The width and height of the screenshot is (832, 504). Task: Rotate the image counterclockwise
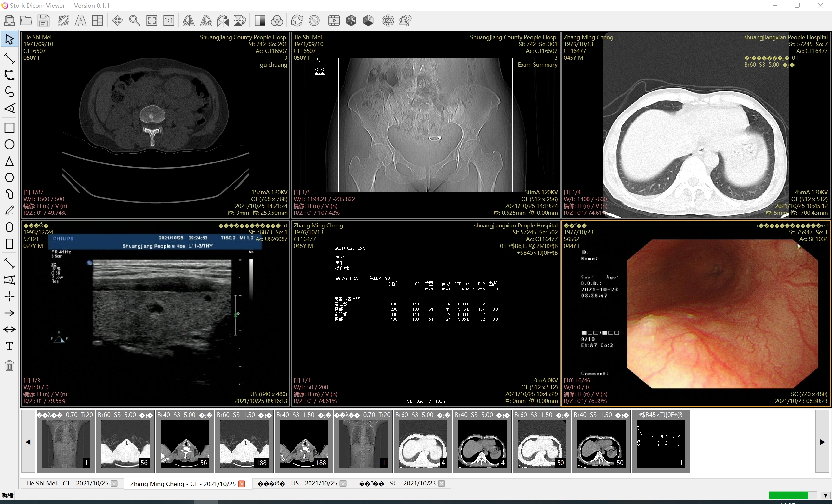point(189,20)
